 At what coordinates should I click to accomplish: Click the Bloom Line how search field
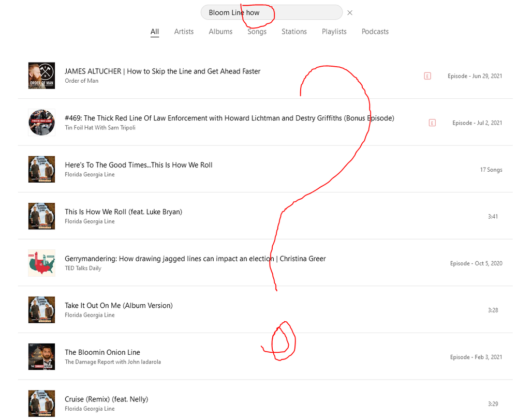point(271,12)
